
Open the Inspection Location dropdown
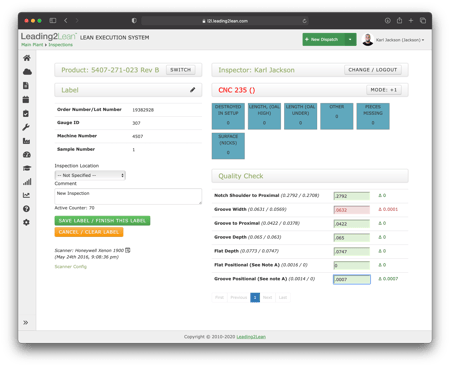coord(90,175)
